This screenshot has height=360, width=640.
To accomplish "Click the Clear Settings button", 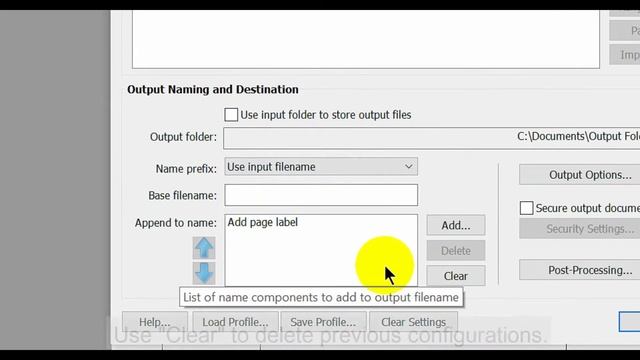I will (x=413, y=322).
